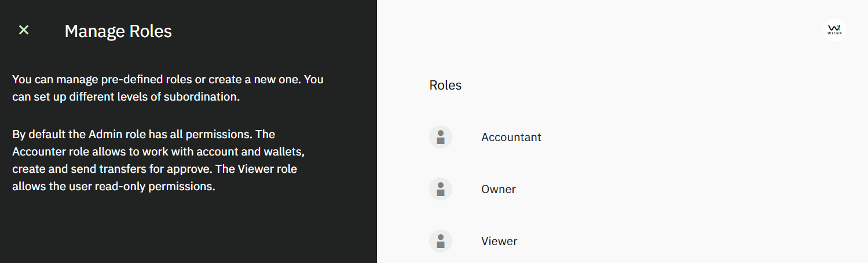Screen dimensions: 868x263
Task: Select the Owner role avatar icon
Action: click(x=441, y=189)
